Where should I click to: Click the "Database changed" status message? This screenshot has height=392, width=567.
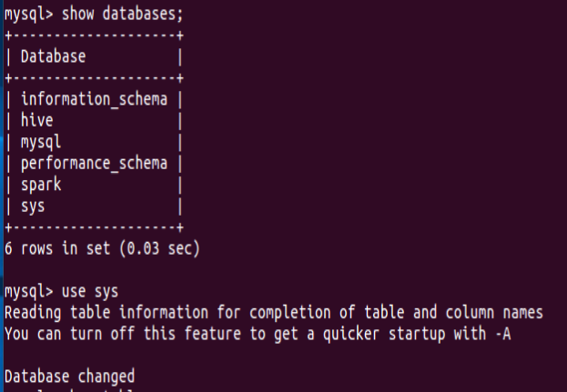[x=70, y=377]
